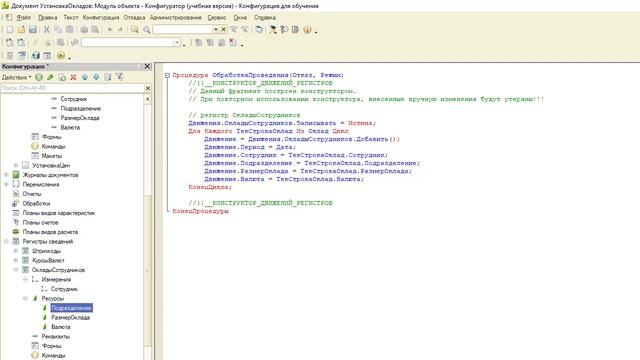Select Планы счетов in the tree

(40, 222)
